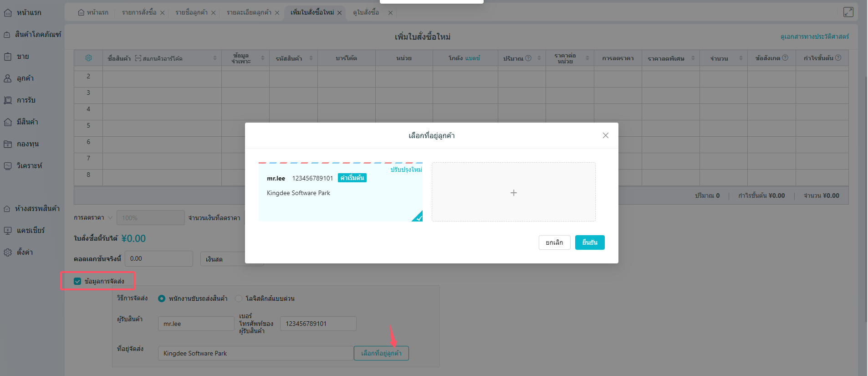
Task: Click the plus to add new address
Action: [x=513, y=192]
